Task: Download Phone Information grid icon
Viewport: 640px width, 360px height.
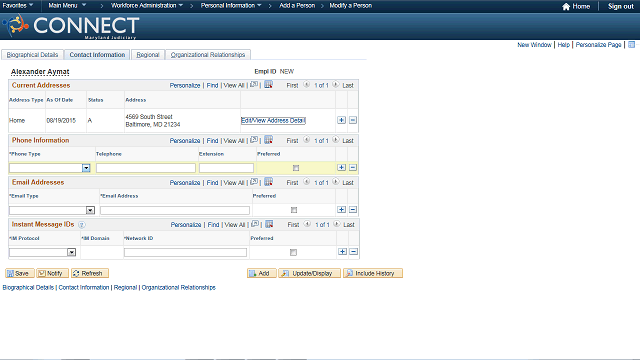Action: 268,140
